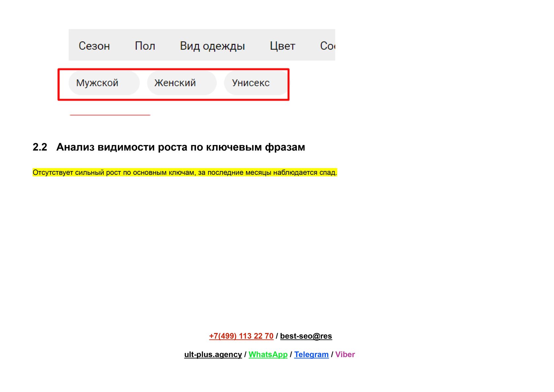Image resolution: width=554 pixels, height=392 pixels.
Task: Open the Пол filter tab
Action: 145,46
